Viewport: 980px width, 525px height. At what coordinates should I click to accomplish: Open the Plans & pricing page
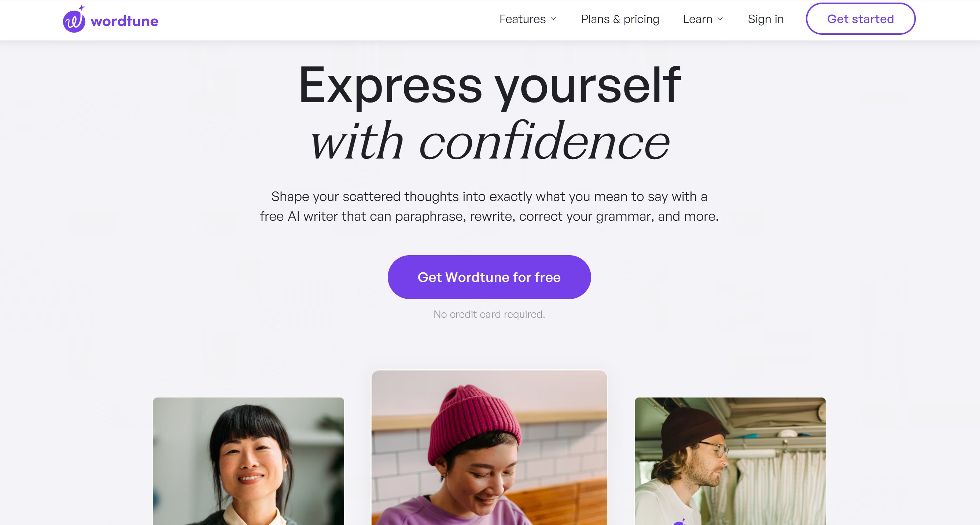pos(620,19)
